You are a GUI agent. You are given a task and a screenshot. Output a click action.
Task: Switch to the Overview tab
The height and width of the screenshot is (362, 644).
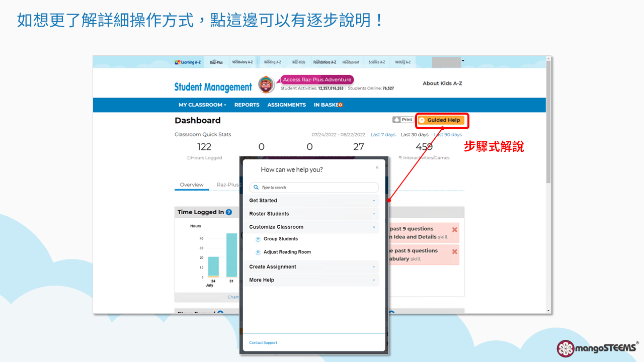[192, 185]
